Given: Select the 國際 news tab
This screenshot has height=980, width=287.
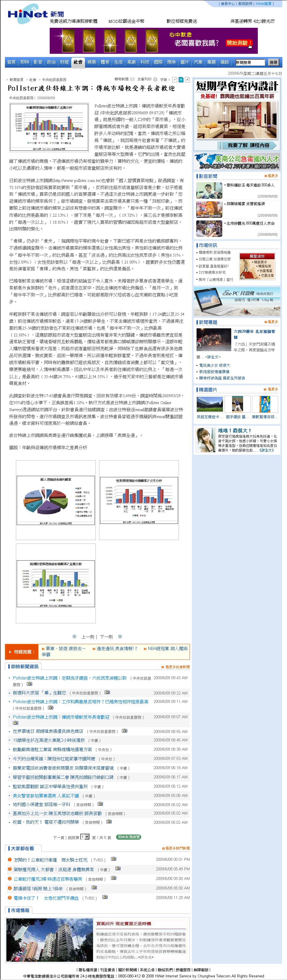Looking at the screenshot, I should click(x=158, y=62).
